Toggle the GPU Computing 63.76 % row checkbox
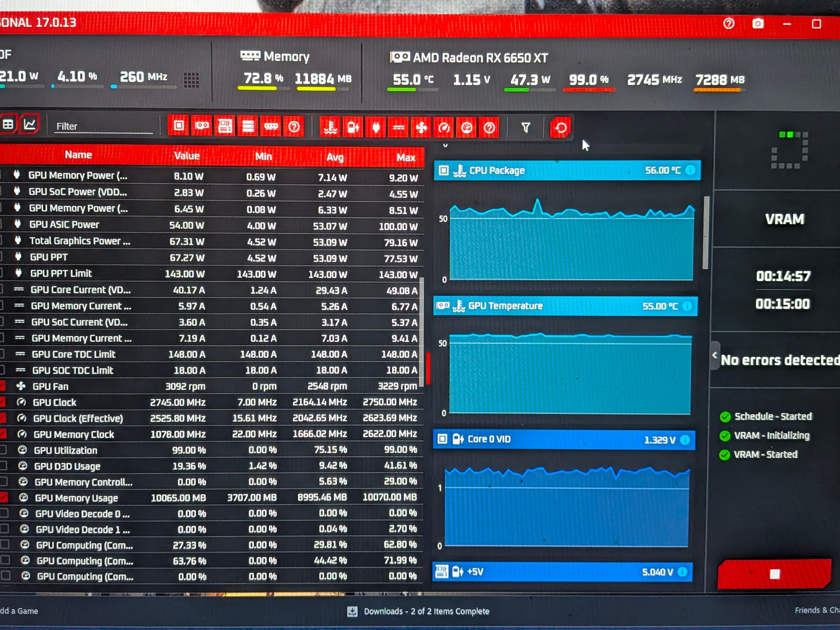The image size is (840, 630). (5, 560)
